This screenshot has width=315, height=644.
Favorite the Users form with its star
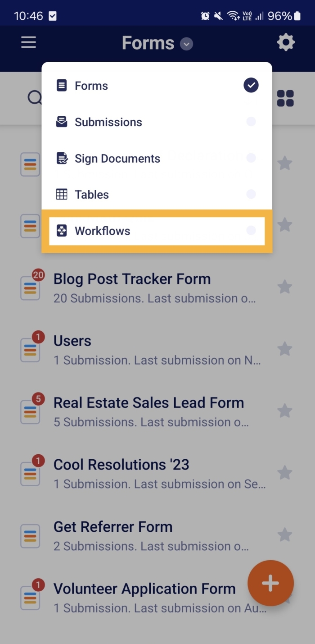tap(284, 349)
